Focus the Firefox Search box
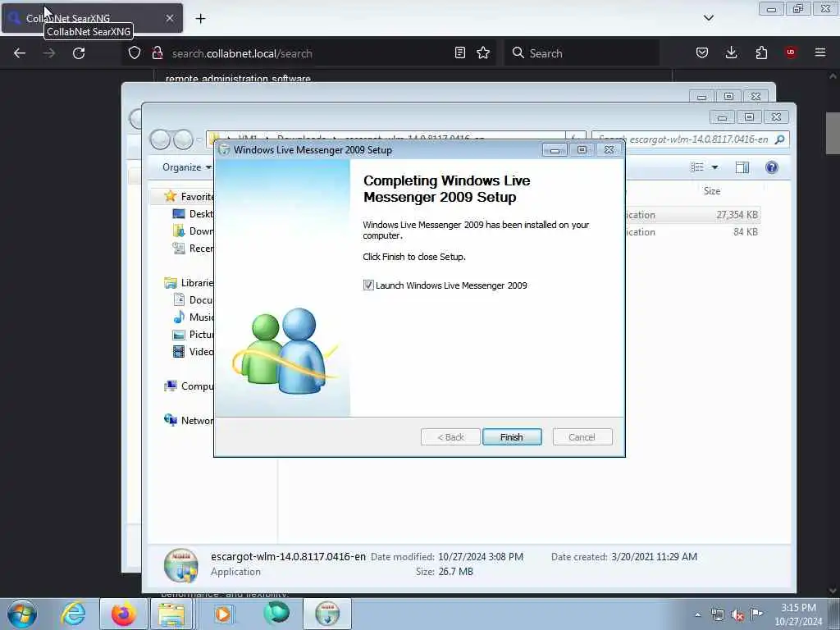 pyautogui.click(x=582, y=53)
